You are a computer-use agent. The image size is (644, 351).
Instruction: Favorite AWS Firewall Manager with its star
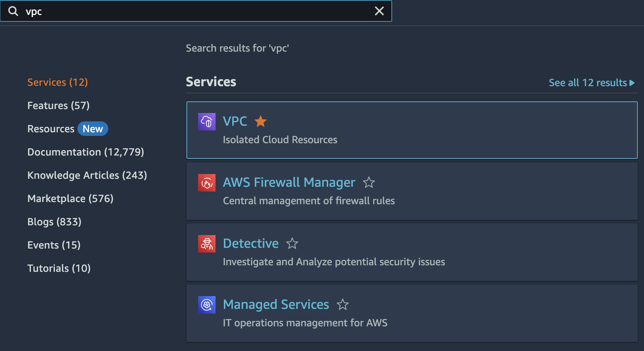369,182
